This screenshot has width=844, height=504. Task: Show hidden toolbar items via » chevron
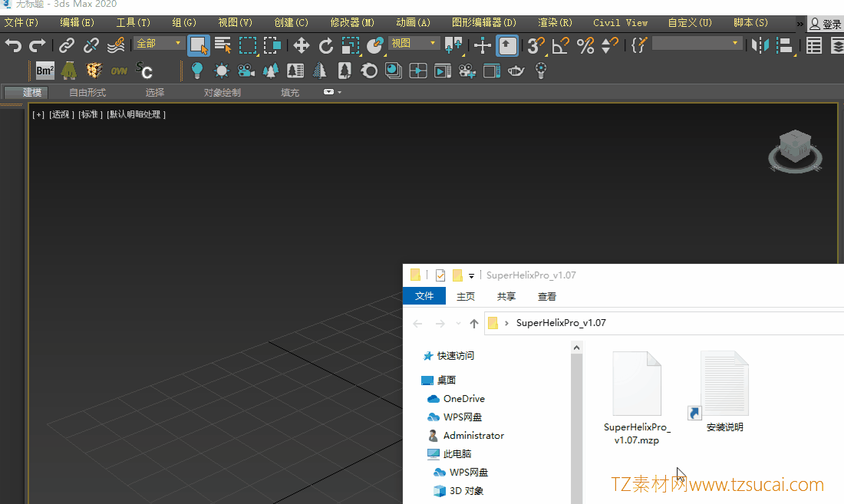tap(799, 24)
